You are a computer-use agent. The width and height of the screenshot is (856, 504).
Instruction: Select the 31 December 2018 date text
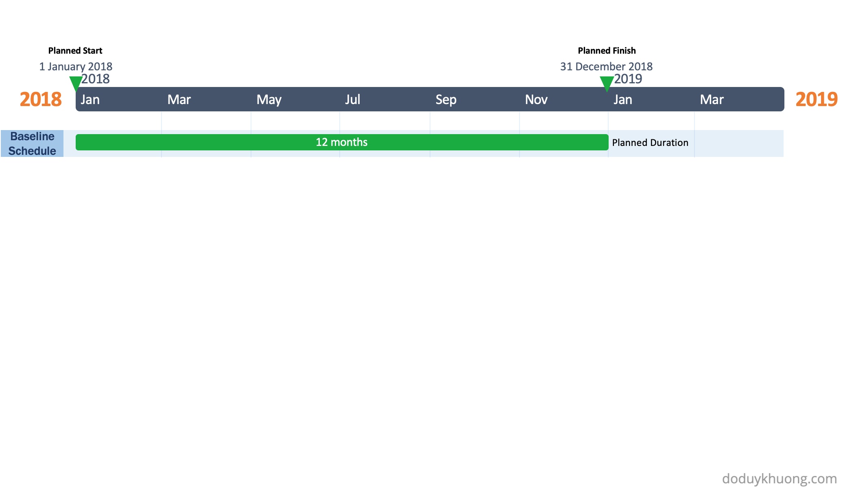point(606,66)
